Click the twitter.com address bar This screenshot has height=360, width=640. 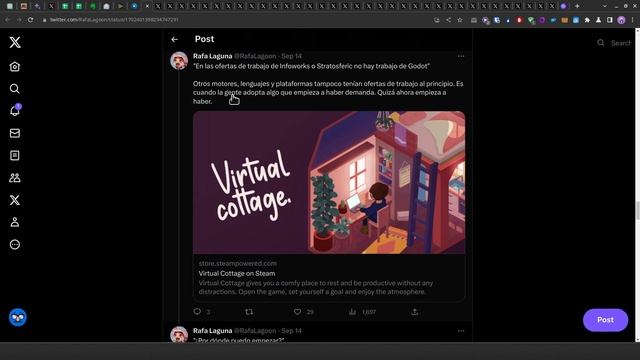pyautogui.click(x=114, y=20)
